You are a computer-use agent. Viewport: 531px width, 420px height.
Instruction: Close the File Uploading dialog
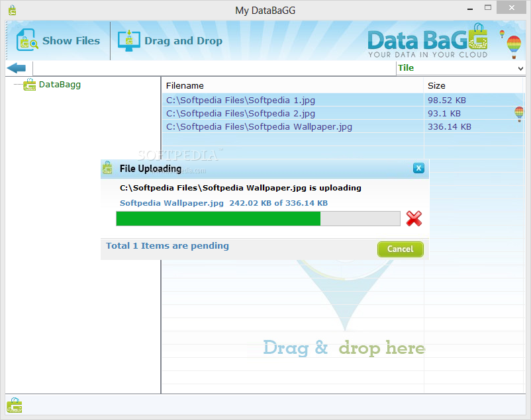(x=418, y=168)
